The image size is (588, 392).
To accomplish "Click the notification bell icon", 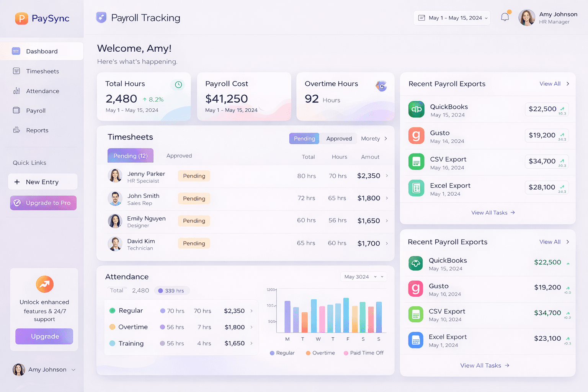I will click(505, 16).
